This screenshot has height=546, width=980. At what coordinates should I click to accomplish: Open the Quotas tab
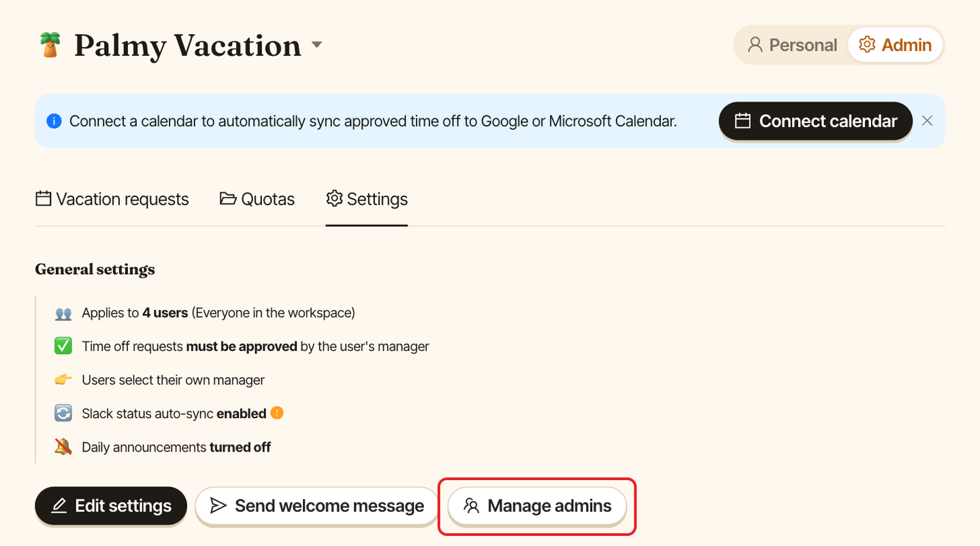257,199
